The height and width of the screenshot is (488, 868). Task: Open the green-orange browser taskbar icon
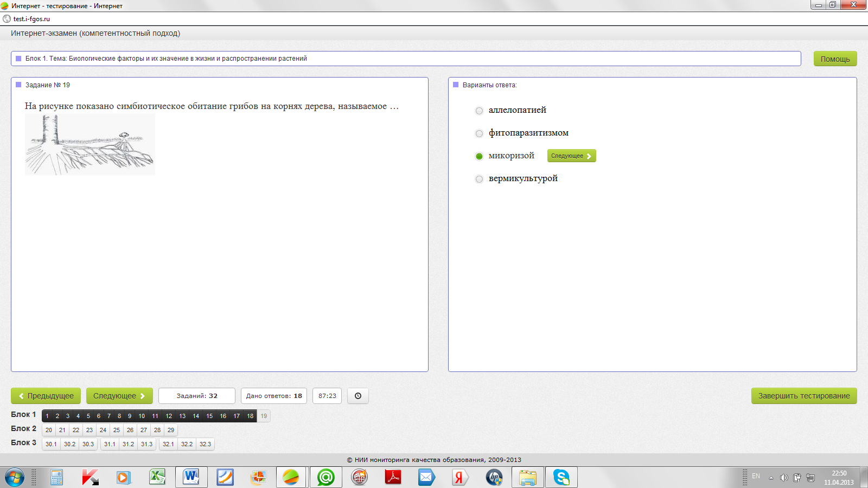click(x=291, y=477)
